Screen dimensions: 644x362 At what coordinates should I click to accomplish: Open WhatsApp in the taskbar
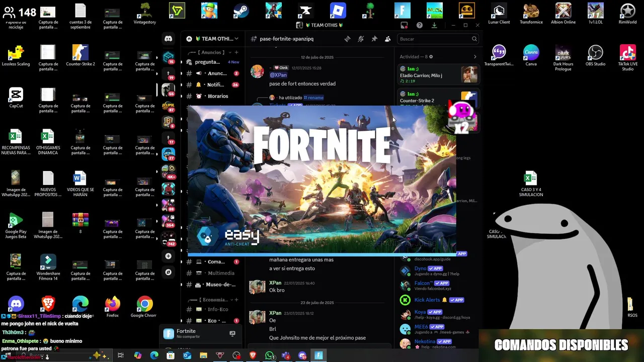coord(270,355)
